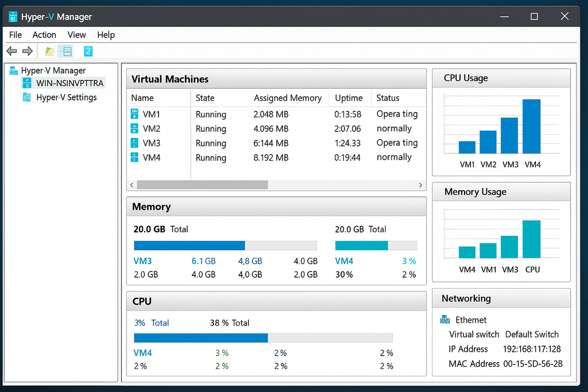The height and width of the screenshot is (392, 588).
Task: Click the Forward arrow in the toolbar
Action: click(x=27, y=52)
